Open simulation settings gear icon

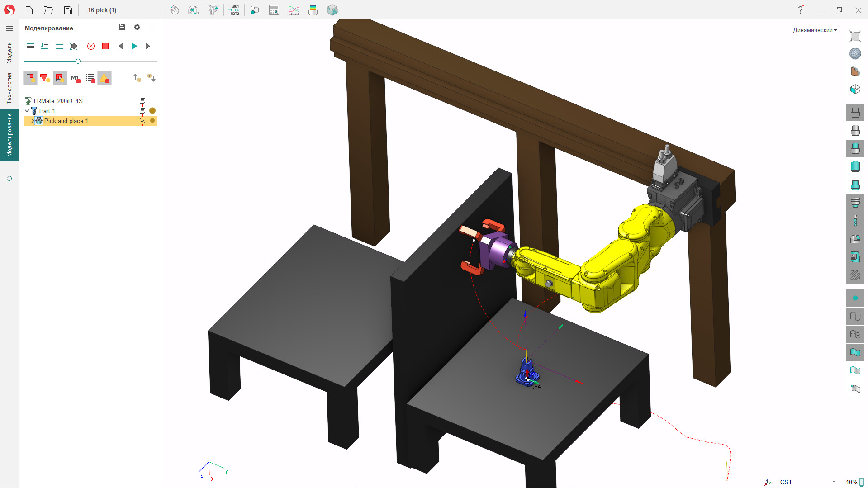(137, 28)
